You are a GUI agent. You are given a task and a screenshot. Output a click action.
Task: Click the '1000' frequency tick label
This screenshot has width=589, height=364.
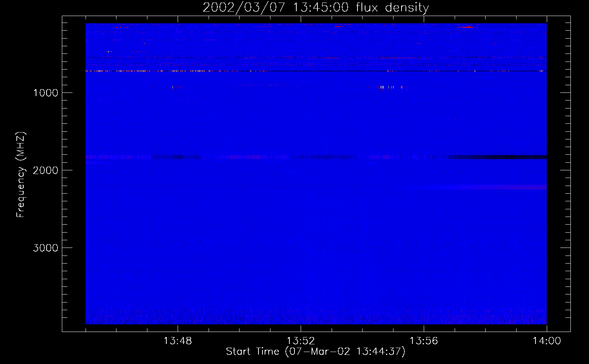point(46,93)
